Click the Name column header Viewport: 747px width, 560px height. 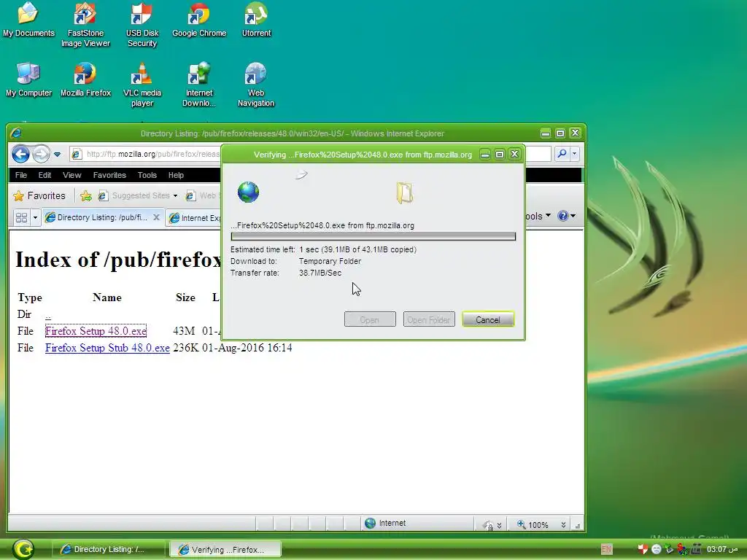pos(107,297)
